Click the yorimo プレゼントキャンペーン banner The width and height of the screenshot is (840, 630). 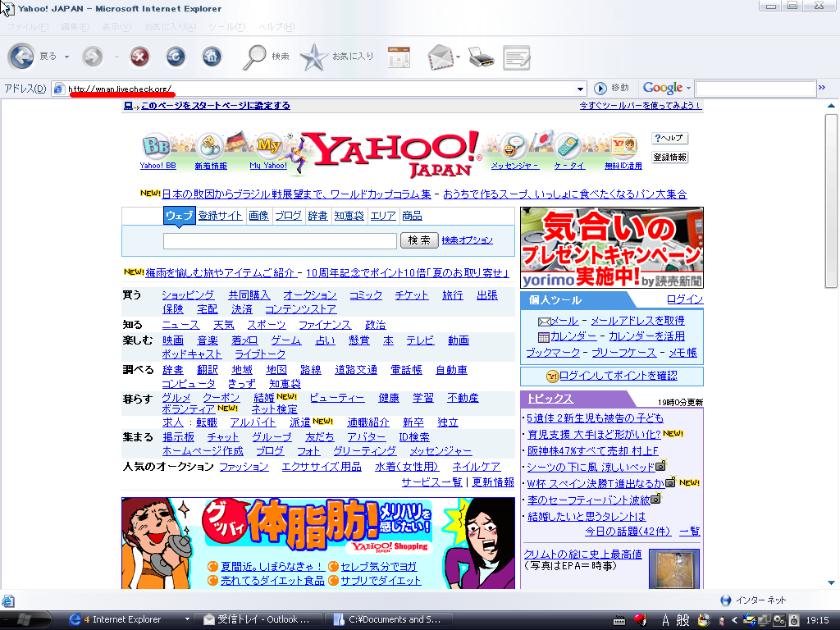[x=612, y=248]
